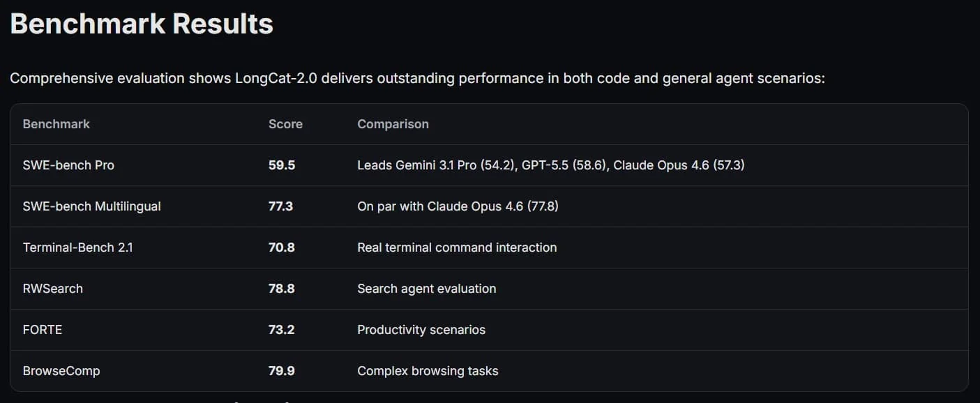Select the Terminal-Bench 2.1 row label
The image size is (980, 403).
(78, 248)
